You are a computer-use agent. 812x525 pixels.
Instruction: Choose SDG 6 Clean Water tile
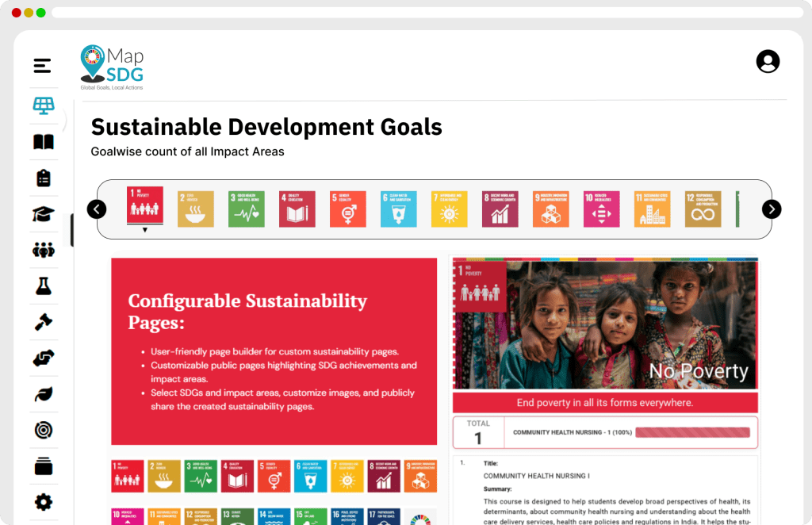[x=398, y=209]
